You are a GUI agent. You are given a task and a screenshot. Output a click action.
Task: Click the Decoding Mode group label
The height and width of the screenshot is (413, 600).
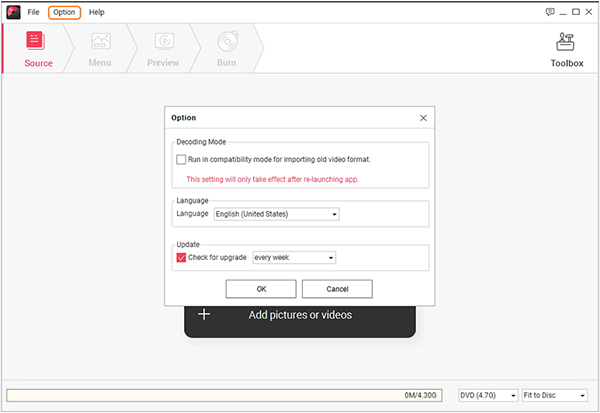pos(201,142)
